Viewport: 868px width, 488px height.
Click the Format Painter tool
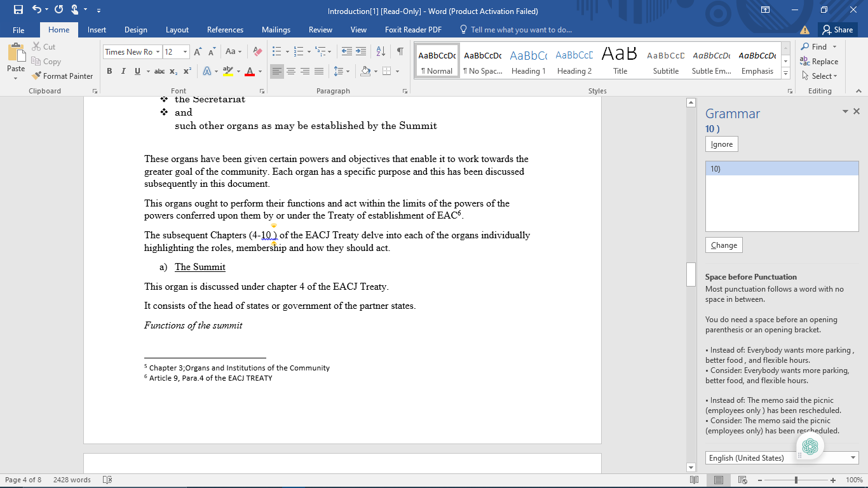(x=62, y=76)
